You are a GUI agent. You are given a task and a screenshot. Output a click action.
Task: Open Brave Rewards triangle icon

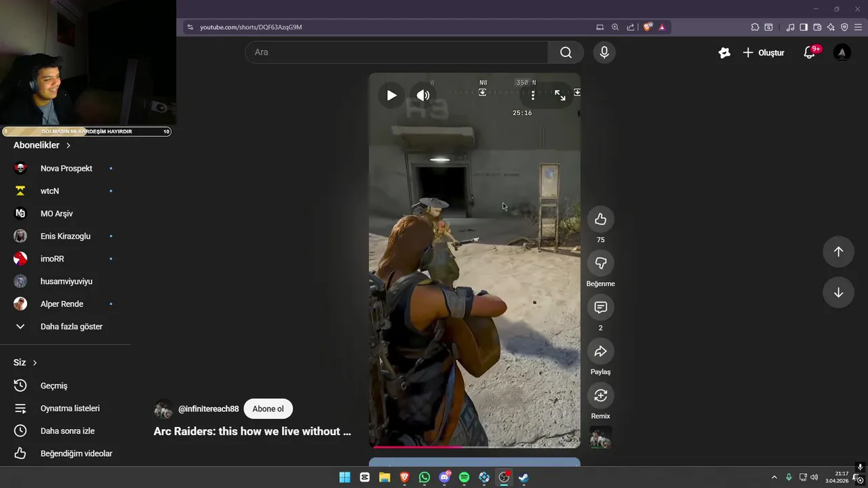coord(662,27)
